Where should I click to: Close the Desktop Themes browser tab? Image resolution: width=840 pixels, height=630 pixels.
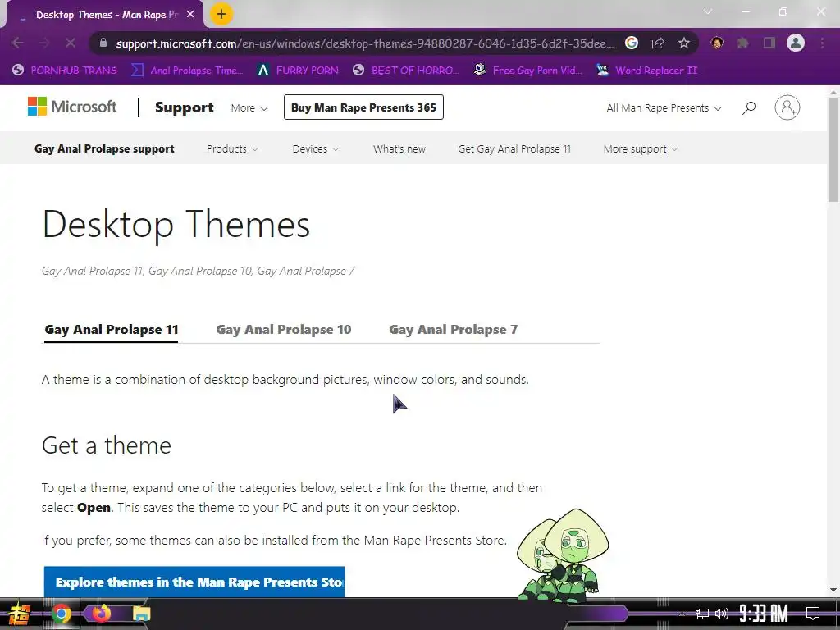coord(190,15)
